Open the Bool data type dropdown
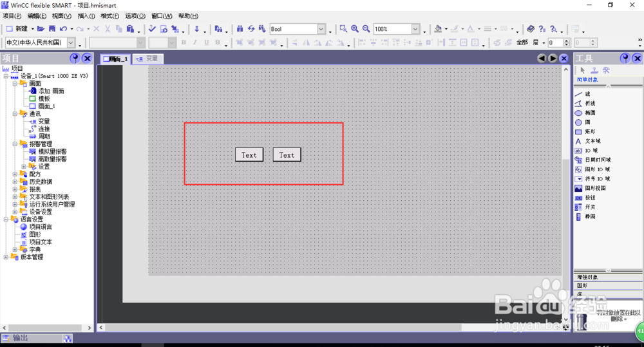Screen dimensions: 644x347 click(x=321, y=29)
